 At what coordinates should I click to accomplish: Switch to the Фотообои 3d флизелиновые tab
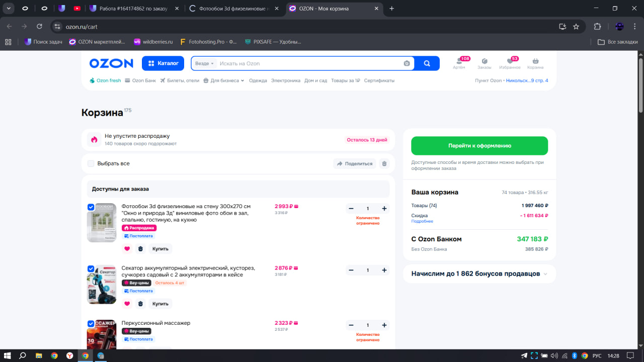point(234,8)
